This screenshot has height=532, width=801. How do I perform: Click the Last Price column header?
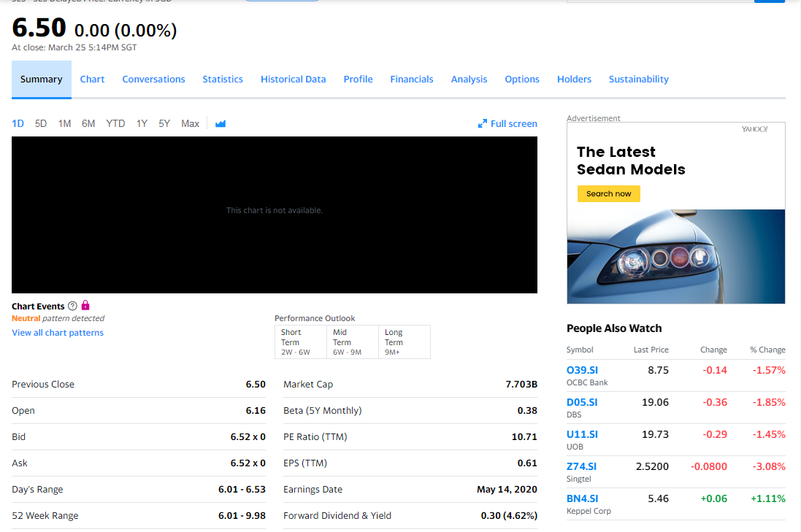coord(651,350)
